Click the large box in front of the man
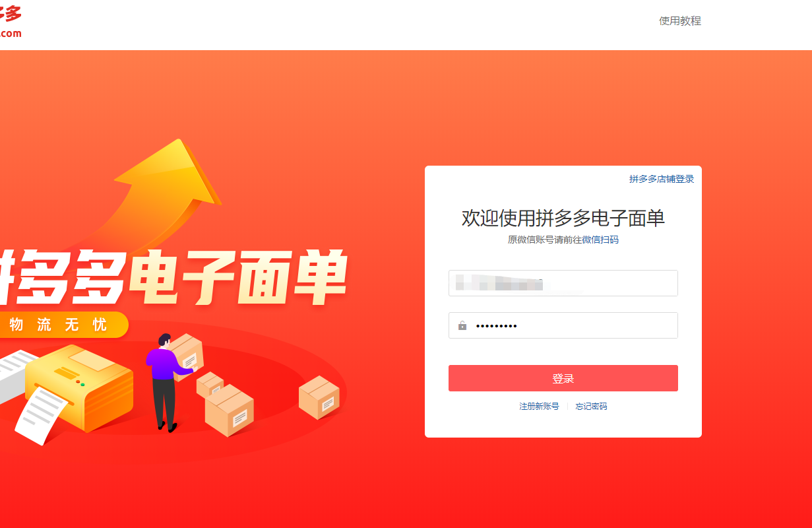 click(x=229, y=410)
